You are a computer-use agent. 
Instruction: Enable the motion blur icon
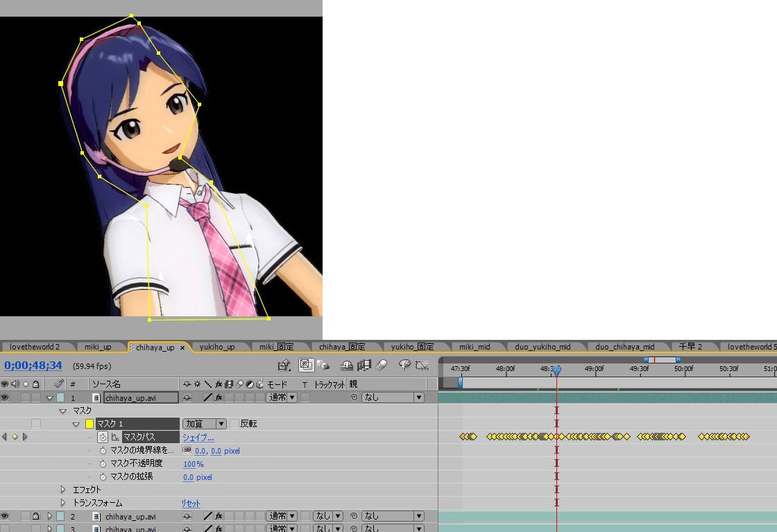click(382, 366)
